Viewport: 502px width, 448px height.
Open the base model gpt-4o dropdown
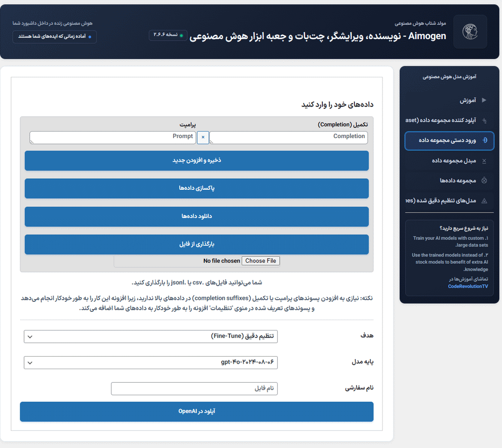coord(151,362)
